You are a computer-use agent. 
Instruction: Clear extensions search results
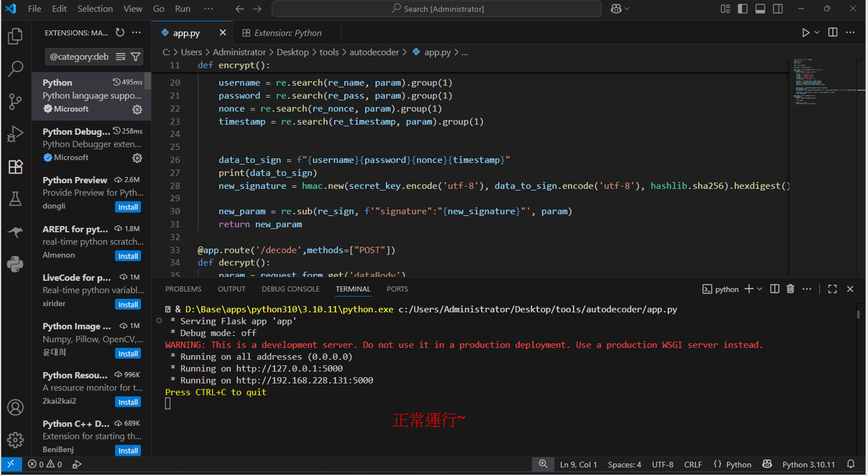121,57
